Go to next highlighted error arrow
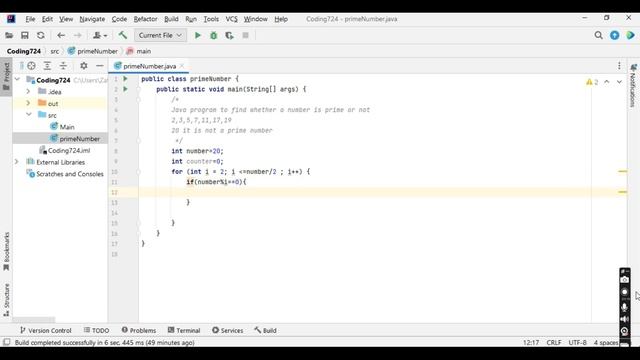The image size is (640, 360). pyautogui.click(x=619, y=82)
